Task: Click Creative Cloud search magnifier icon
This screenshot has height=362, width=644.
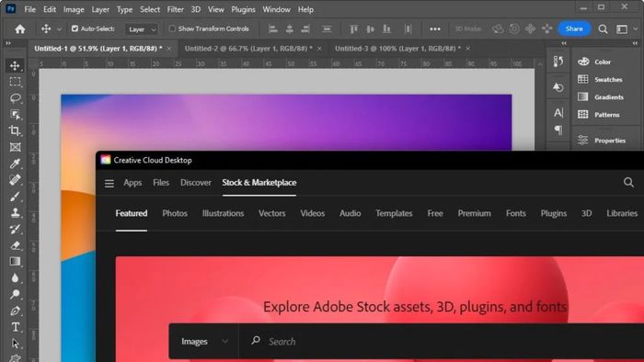Action: tap(628, 183)
